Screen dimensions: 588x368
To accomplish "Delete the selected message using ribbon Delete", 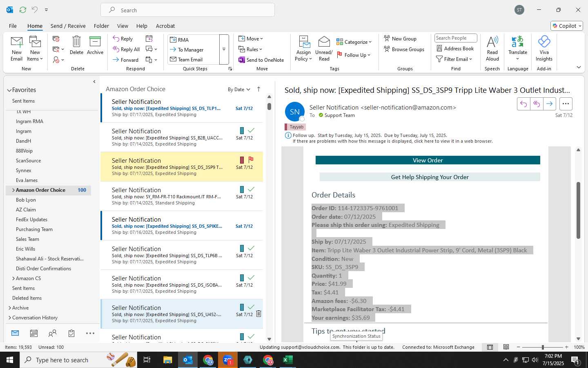I will click(x=76, y=45).
